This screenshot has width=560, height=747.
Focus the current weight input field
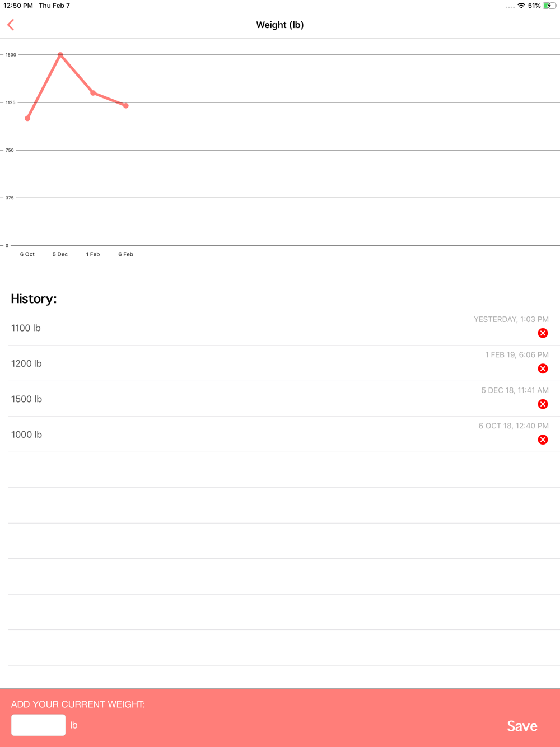pyautogui.click(x=38, y=725)
